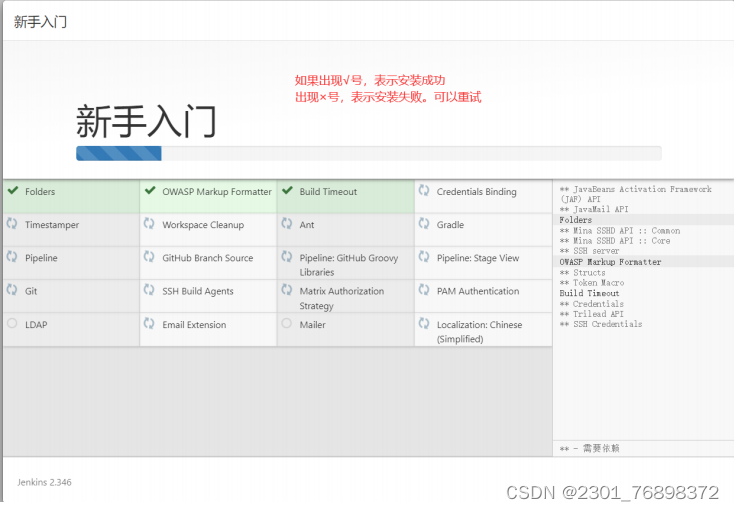
Task: Click the Trilead API log line
Action: (591, 314)
